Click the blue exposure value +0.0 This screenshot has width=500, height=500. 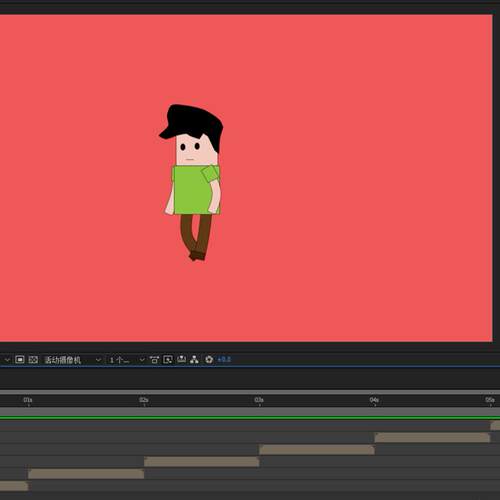224,359
